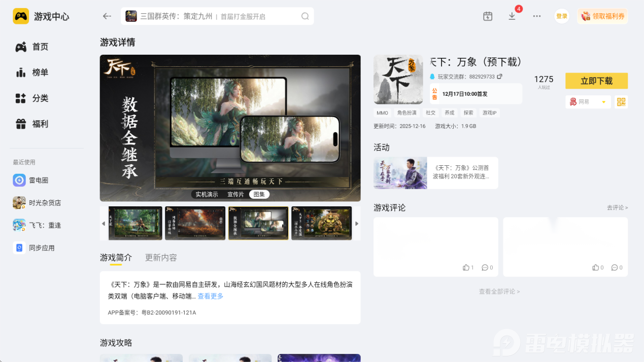Select the 数据全继承 devices thumbnail
Image resolution: width=644 pixels, height=362 pixels.
pyautogui.click(x=258, y=223)
